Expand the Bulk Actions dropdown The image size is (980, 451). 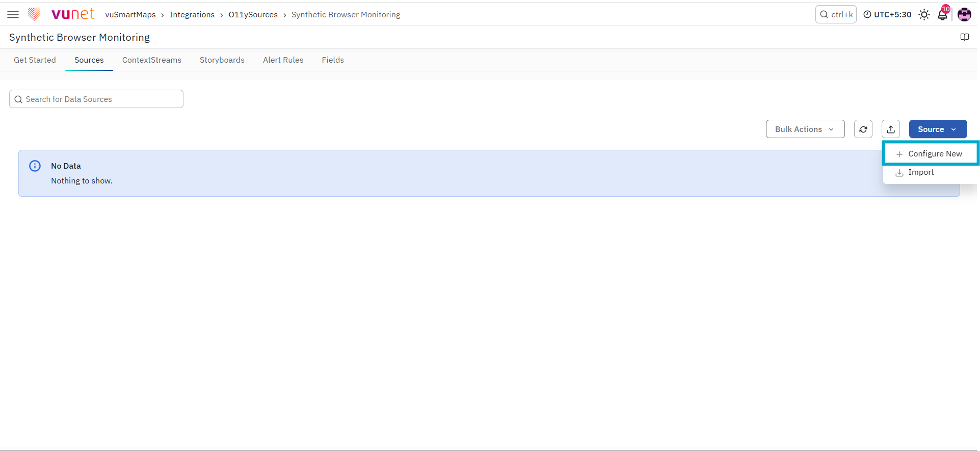click(805, 129)
